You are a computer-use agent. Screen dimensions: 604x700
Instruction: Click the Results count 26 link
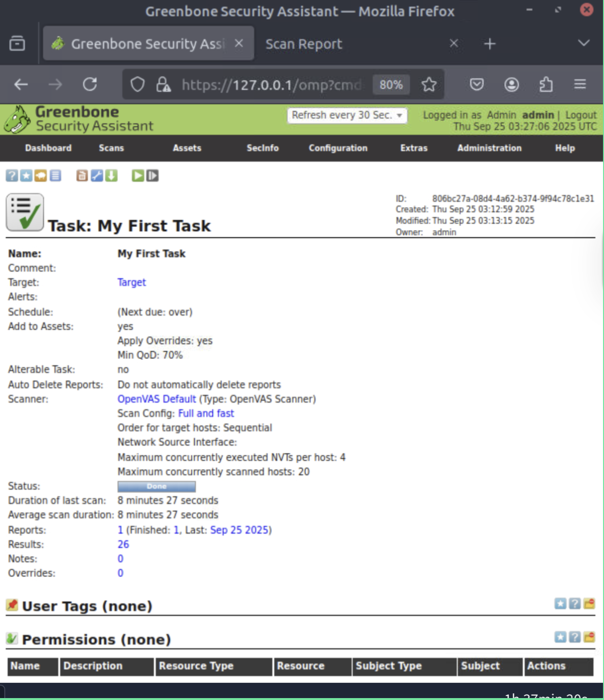(123, 544)
